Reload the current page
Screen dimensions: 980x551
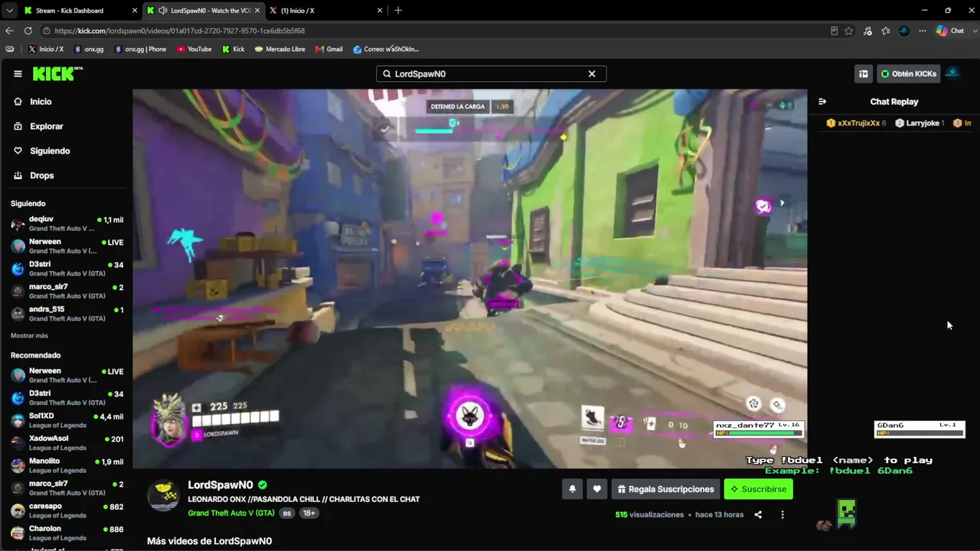click(x=28, y=31)
